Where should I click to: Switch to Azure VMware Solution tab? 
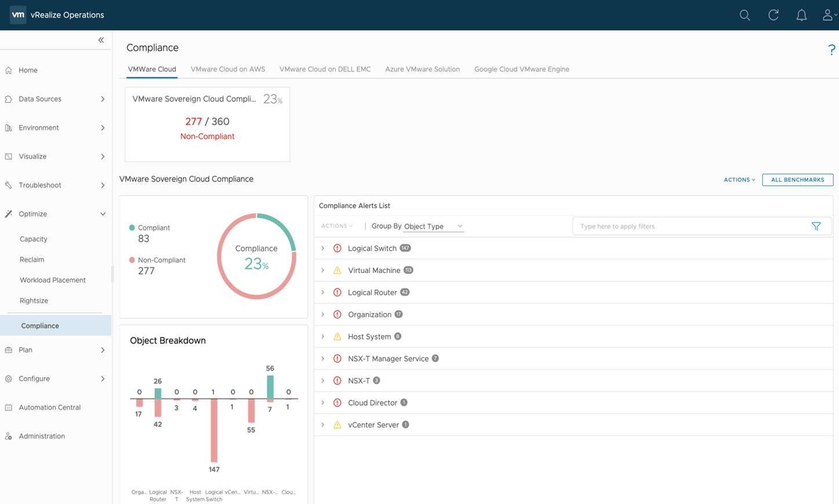point(422,69)
